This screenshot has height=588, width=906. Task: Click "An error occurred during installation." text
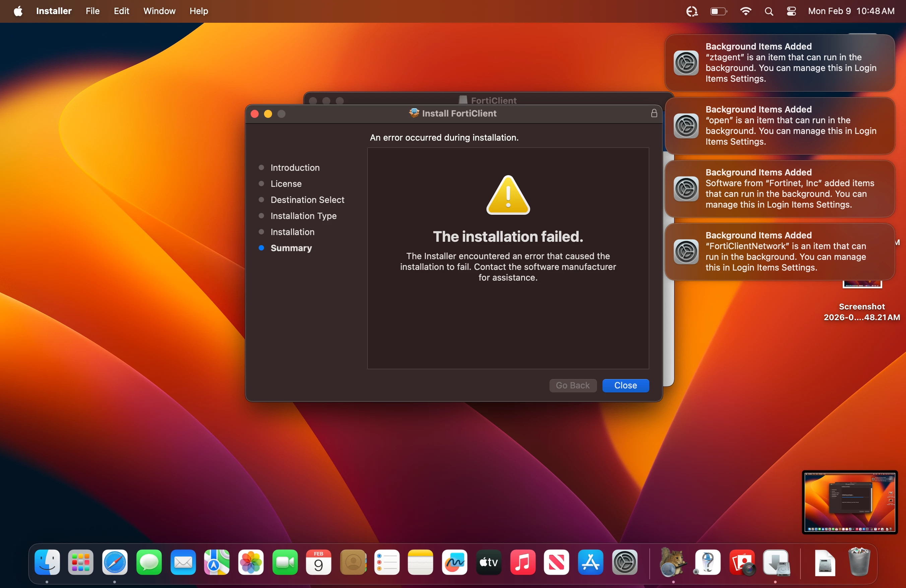[444, 137]
